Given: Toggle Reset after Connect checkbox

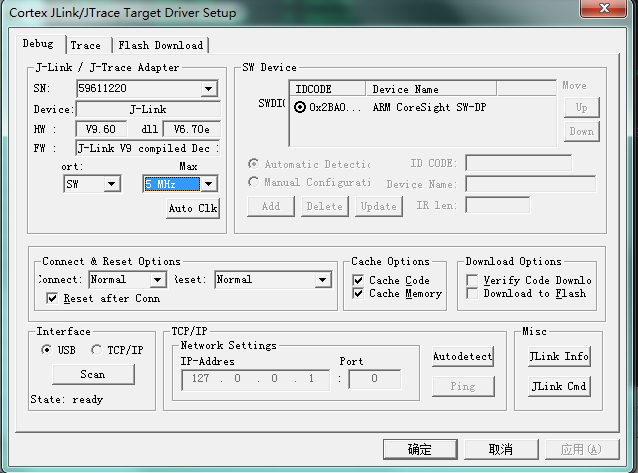Looking at the screenshot, I should (52, 298).
